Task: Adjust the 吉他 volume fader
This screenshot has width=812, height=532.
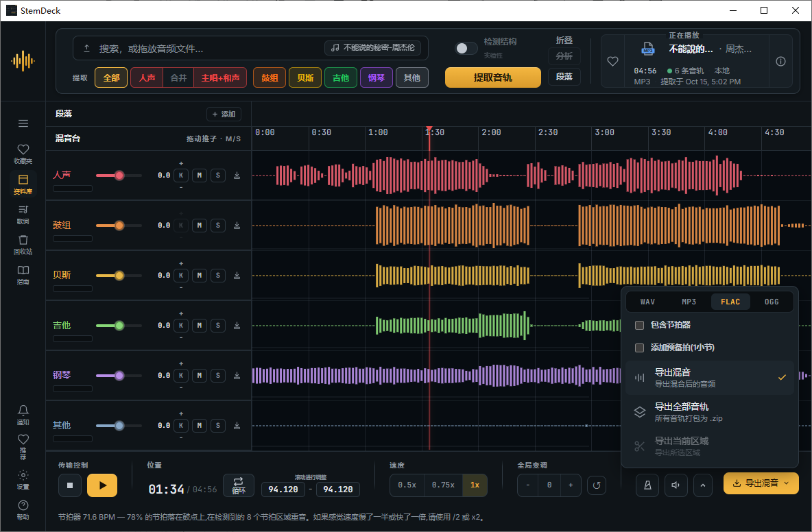Action: (119, 326)
